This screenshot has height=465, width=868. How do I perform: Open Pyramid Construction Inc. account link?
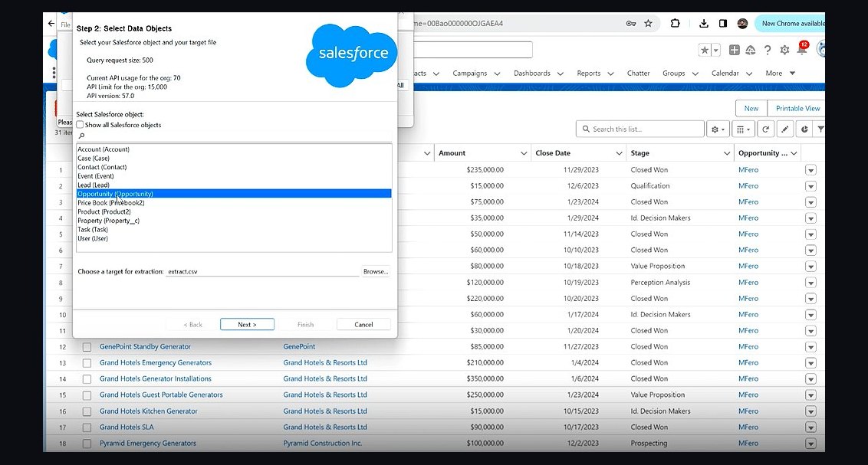point(322,444)
